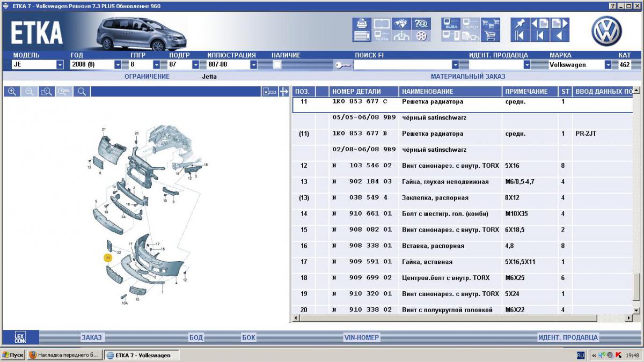This screenshot has width=644, height=362.
Task: Click the list view icon under printer
Action: click(361, 36)
